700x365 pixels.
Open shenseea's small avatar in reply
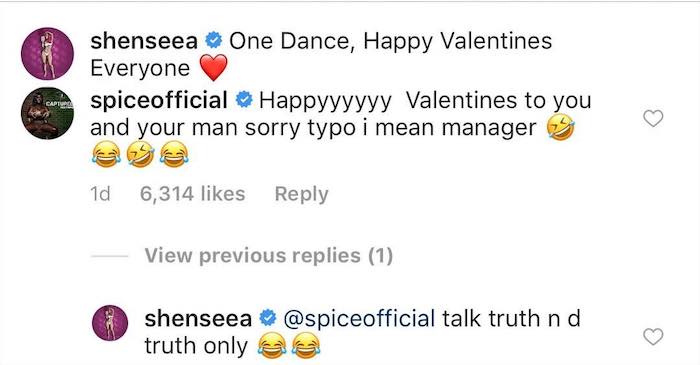click(x=110, y=323)
